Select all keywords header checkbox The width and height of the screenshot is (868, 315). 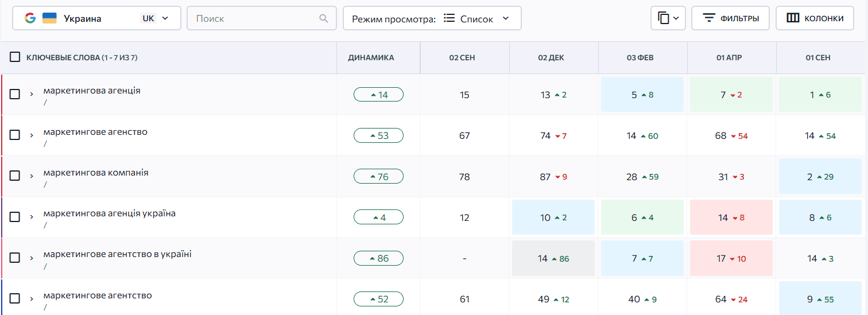click(15, 57)
